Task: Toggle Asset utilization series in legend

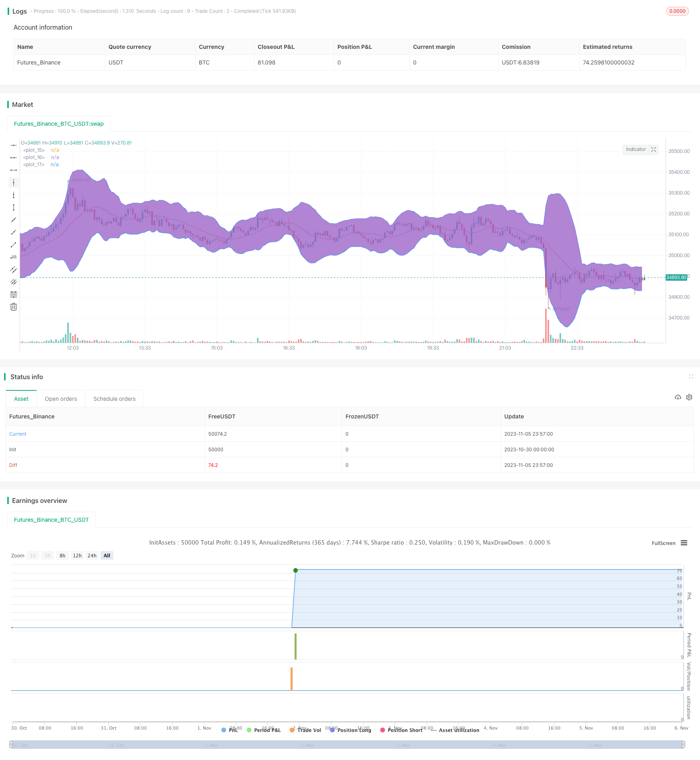Action: pyautogui.click(x=455, y=730)
